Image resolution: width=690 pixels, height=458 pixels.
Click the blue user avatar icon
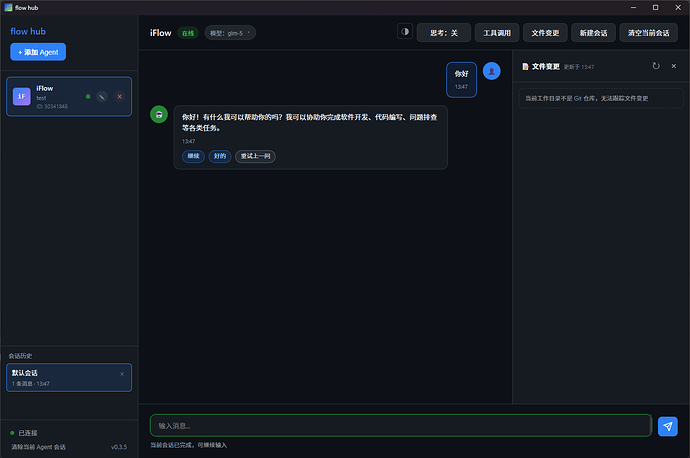point(491,71)
